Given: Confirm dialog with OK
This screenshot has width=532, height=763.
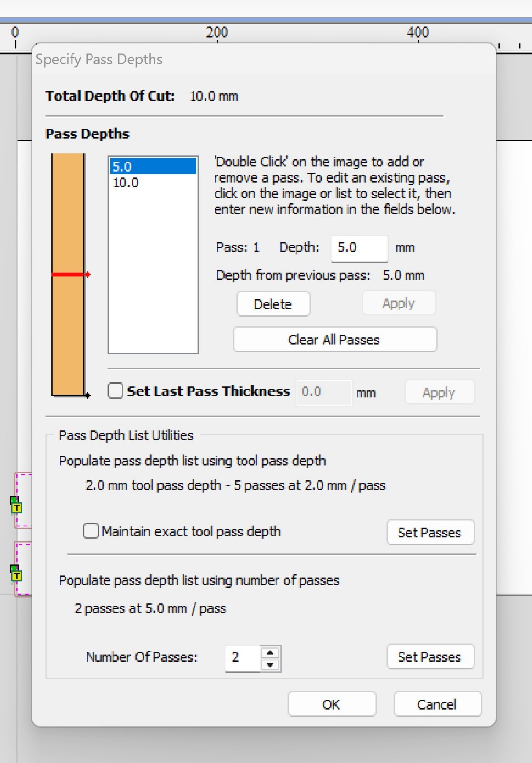Looking at the screenshot, I should pos(331,704).
